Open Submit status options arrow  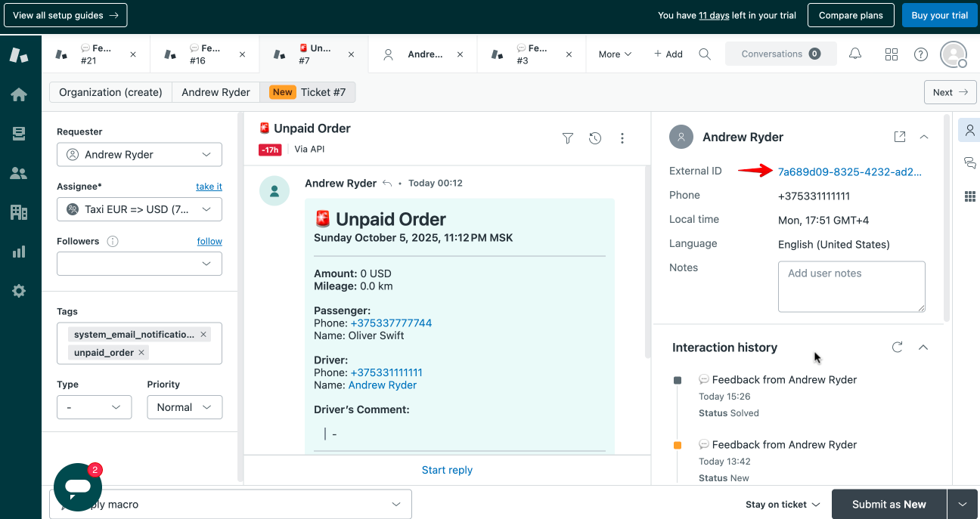click(963, 504)
